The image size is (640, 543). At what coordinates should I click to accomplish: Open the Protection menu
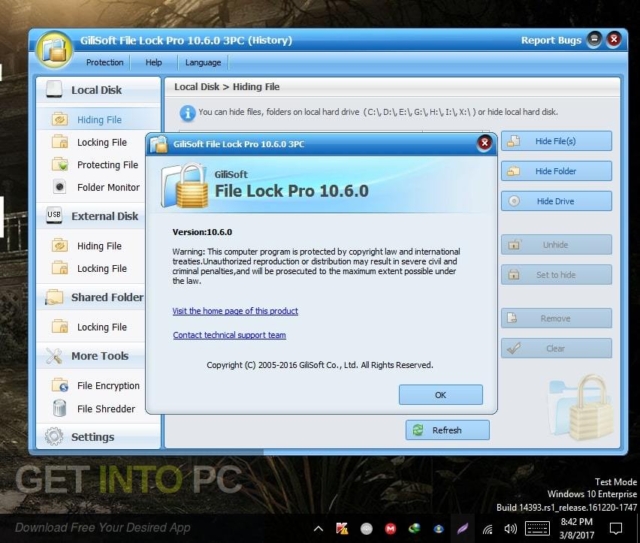(x=104, y=62)
